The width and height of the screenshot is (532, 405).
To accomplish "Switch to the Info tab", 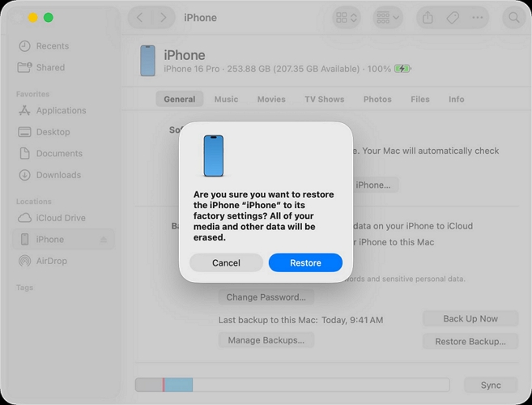I will 457,99.
